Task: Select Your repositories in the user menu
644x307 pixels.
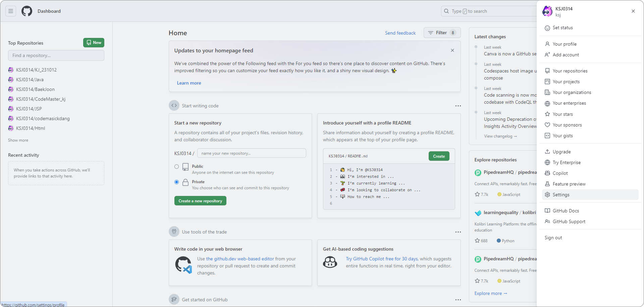Action: click(x=590, y=71)
